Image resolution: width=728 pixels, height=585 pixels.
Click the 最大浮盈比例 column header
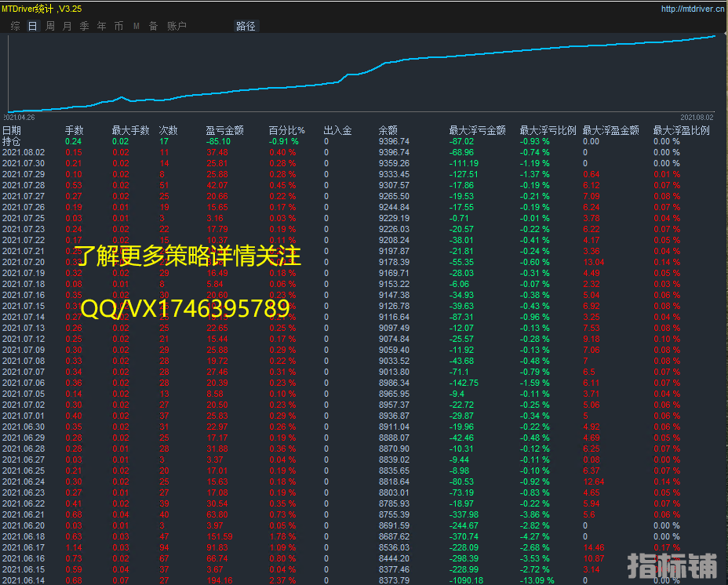pyautogui.click(x=681, y=130)
